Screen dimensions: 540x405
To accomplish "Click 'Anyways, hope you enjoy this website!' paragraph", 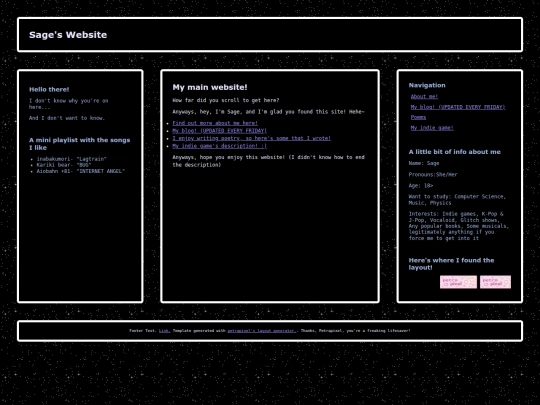I will (268, 161).
